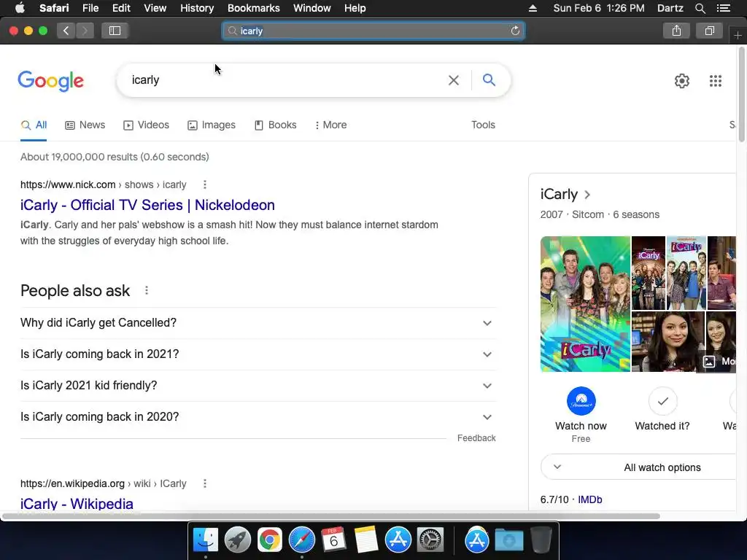Open iCarly Official TV Series Nickelodeon link
The image size is (747, 560).
147,205
